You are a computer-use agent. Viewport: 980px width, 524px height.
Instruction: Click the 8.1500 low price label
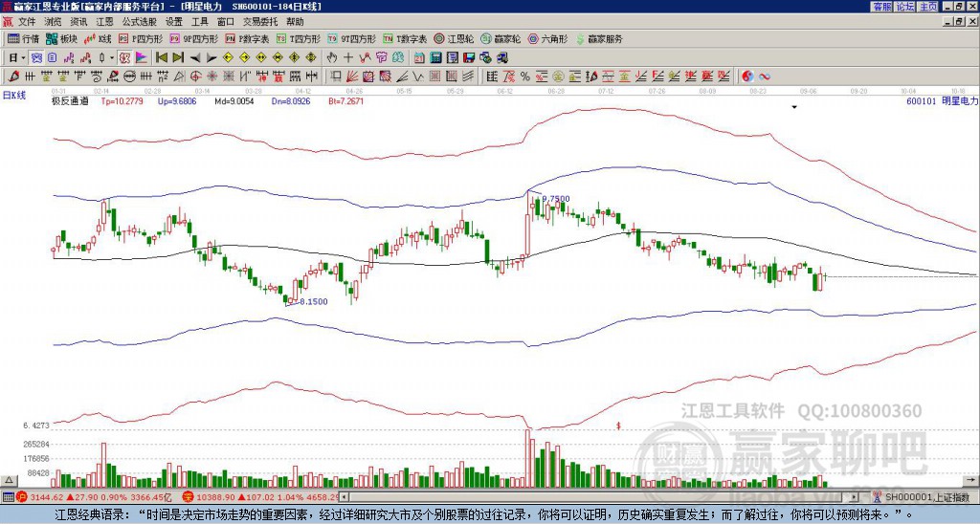coord(313,301)
